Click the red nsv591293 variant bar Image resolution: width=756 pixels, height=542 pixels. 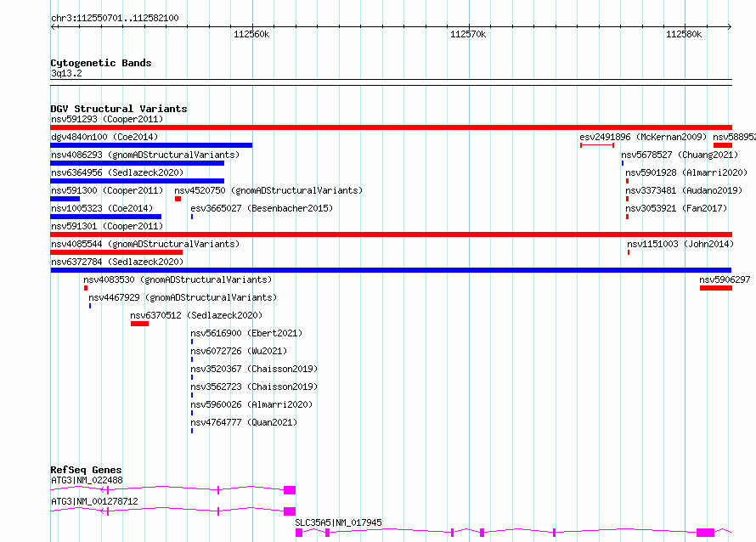click(x=391, y=127)
